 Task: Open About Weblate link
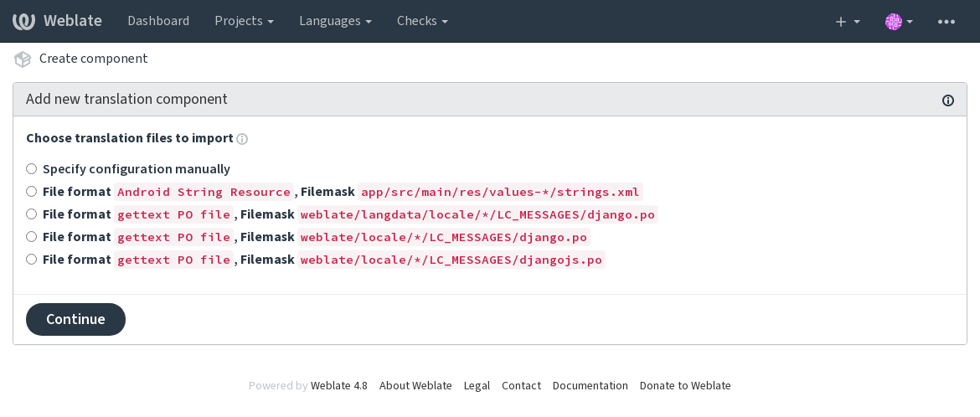(x=415, y=386)
